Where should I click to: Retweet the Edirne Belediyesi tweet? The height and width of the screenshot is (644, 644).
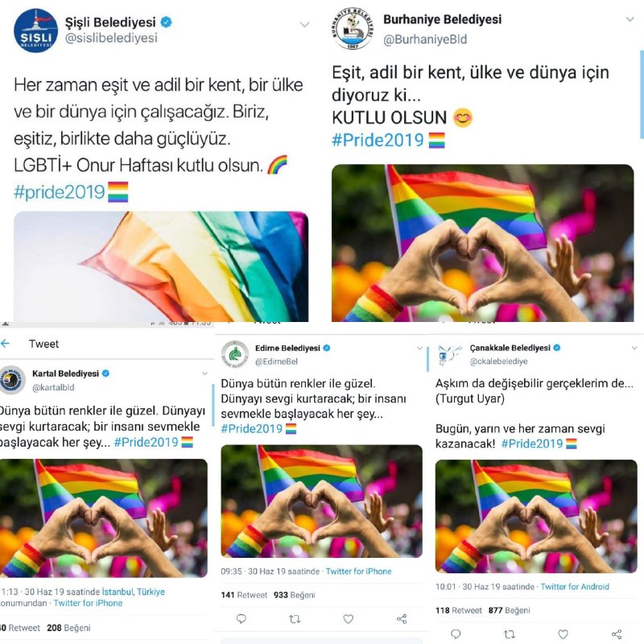(x=295, y=618)
